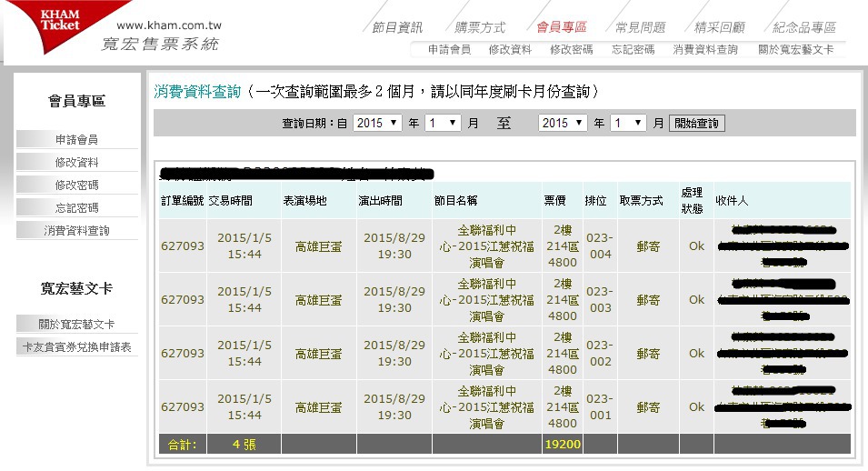The height and width of the screenshot is (471, 868).
Task: Click the 4 張 total count
Action: tap(244, 445)
